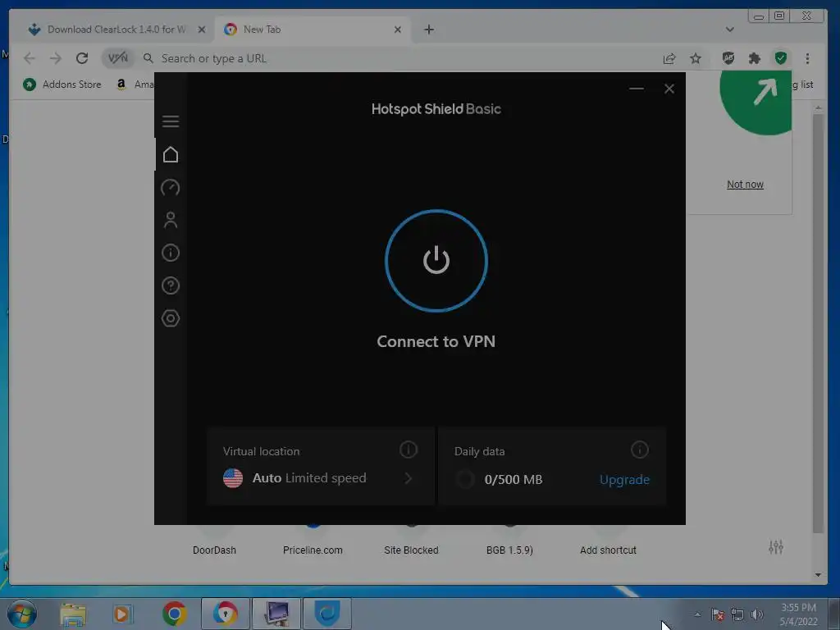This screenshot has height=630, width=840.
Task: Toggle the VPN badge in address bar
Action: 118,58
